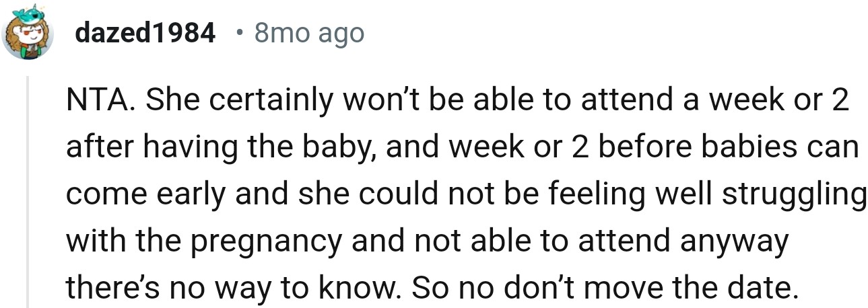868x308 pixels.
Task: Open the dazed1984 user profile link
Action: (145, 32)
